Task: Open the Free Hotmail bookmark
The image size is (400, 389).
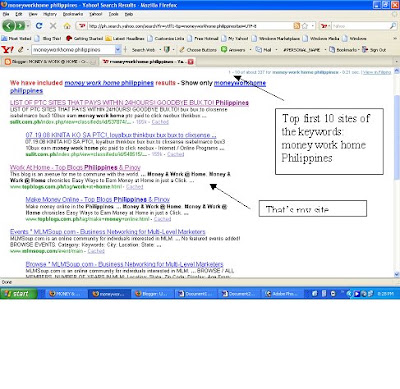Action: (x=203, y=39)
